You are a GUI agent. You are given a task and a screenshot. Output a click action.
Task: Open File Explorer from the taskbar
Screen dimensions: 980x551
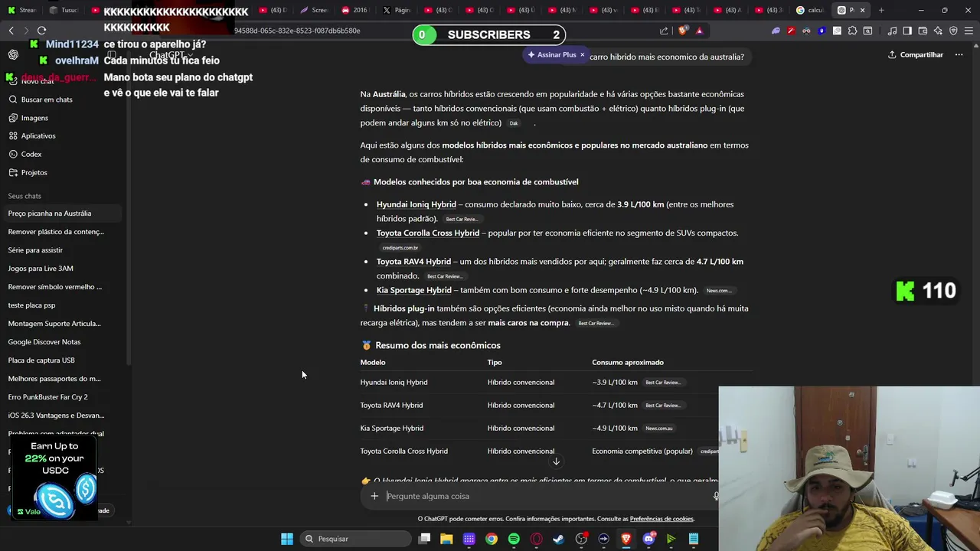[446, 539]
